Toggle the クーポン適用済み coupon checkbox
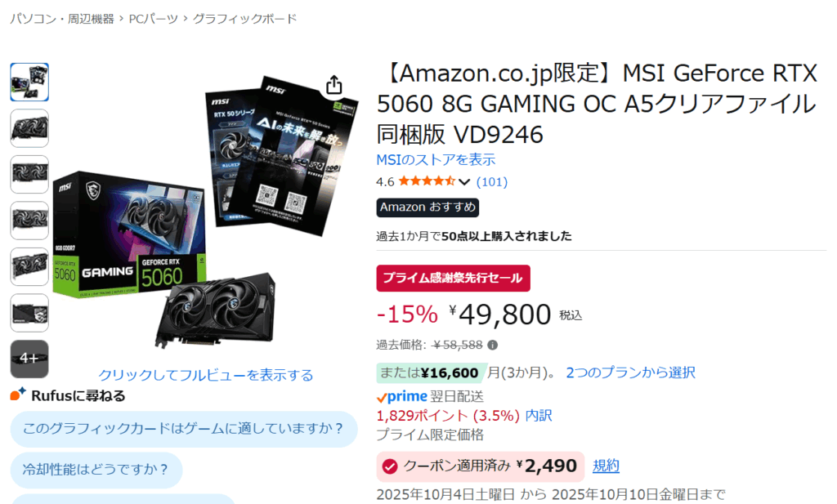This screenshot has height=504, width=837. click(390, 466)
